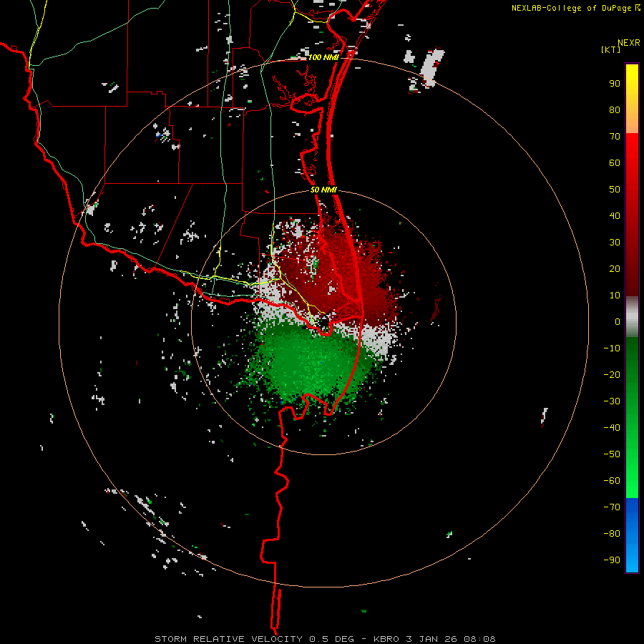Screen dimensions: 644x644
Task: Click the -30 value on velocity scale
Action: click(x=612, y=401)
